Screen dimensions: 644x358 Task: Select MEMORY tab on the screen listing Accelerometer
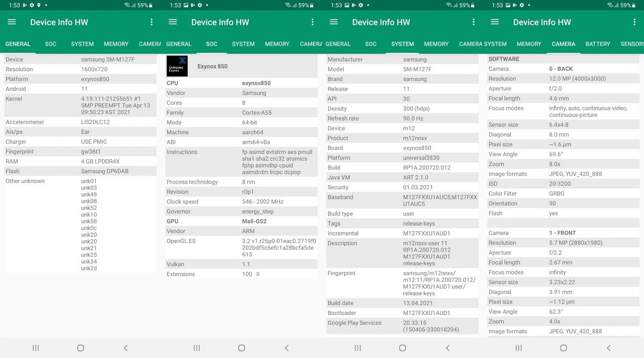116,44
